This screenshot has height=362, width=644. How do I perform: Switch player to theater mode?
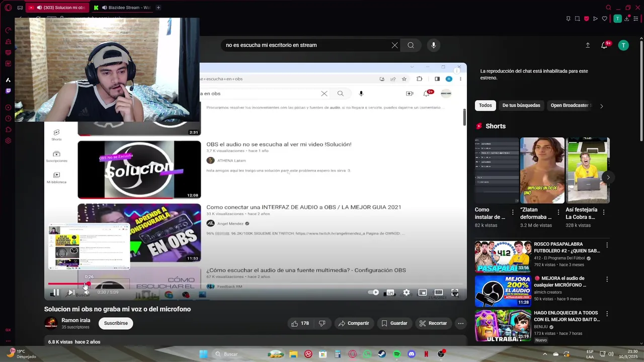point(439,292)
